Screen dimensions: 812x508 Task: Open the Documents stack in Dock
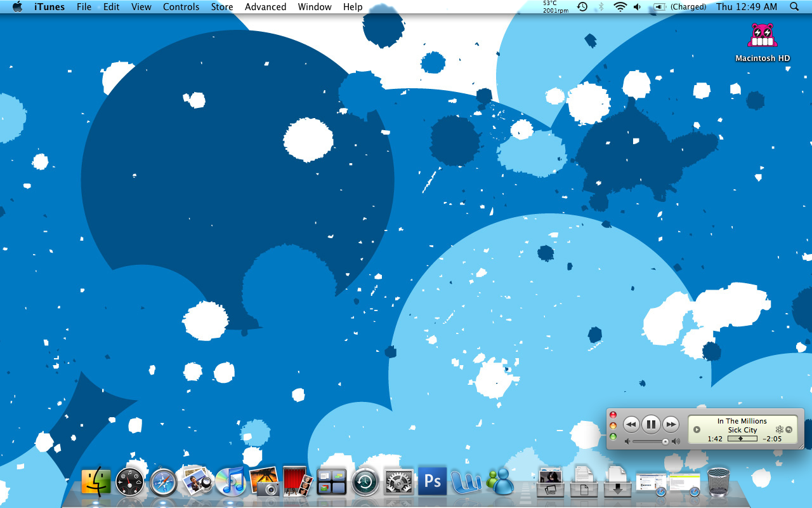pos(584,482)
